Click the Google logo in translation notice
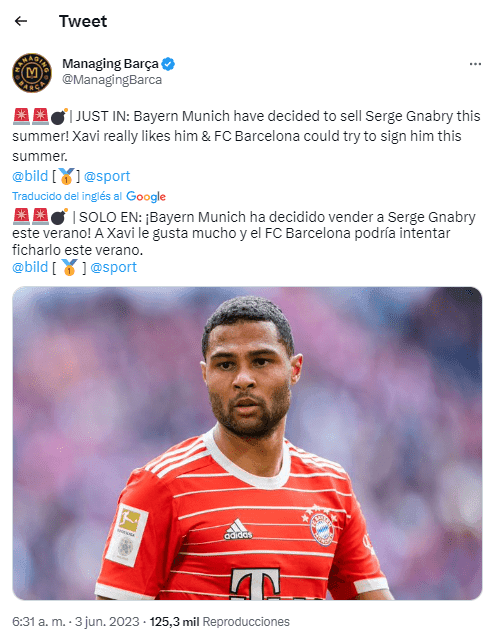This screenshot has height=643, width=491. [146, 196]
